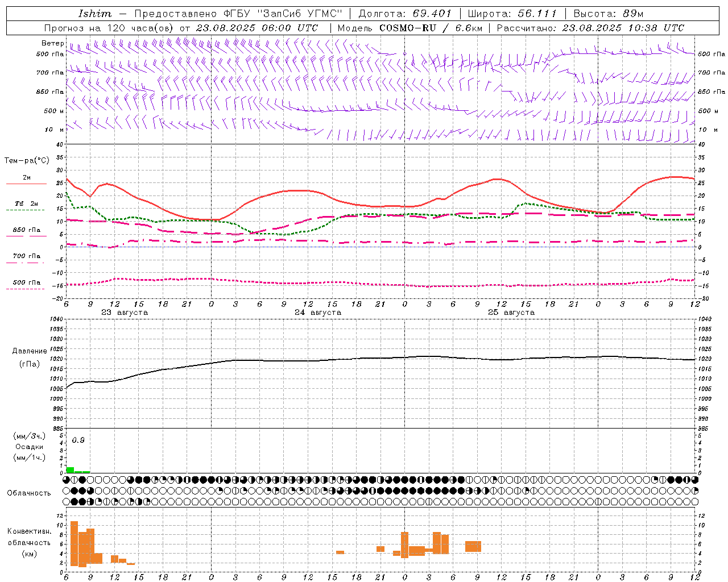Image resolution: width=728 pixels, height=582 pixels.
Task: Click the tallest orange convective cloud bar
Action: [x=74, y=543]
